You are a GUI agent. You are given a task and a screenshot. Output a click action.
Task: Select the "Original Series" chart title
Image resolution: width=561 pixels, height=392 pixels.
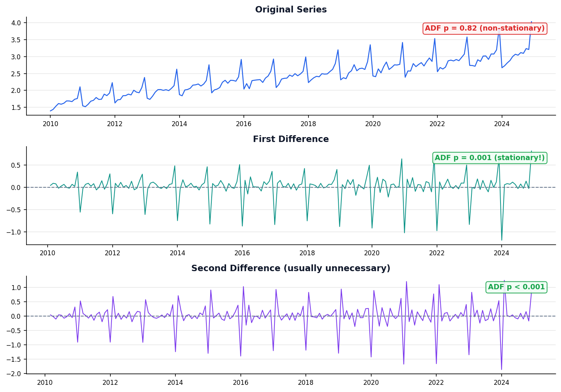[x=291, y=9]
